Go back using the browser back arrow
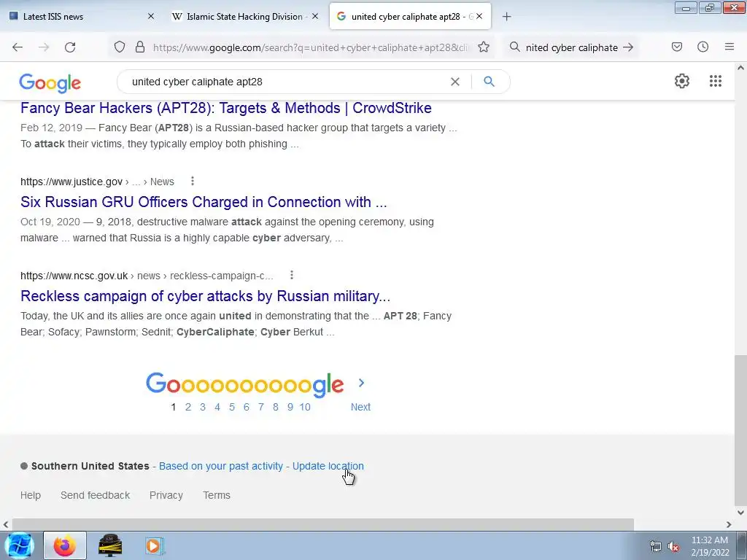 (x=18, y=47)
